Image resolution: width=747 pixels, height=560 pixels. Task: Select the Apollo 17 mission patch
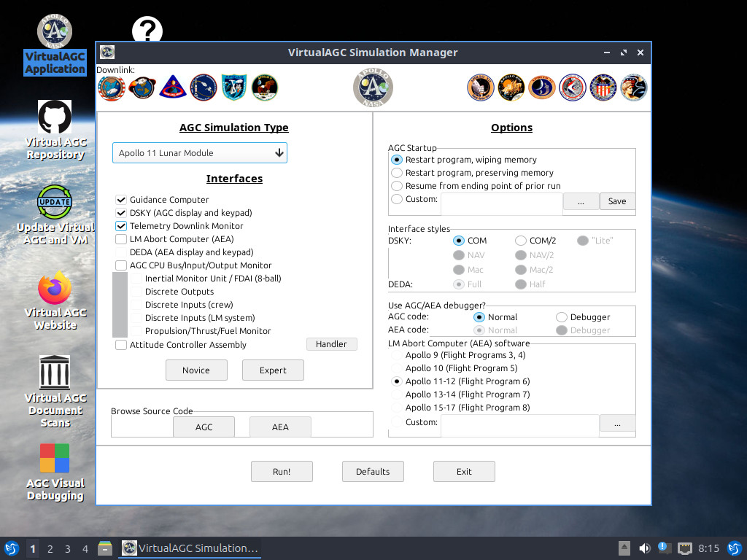[634, 87]
